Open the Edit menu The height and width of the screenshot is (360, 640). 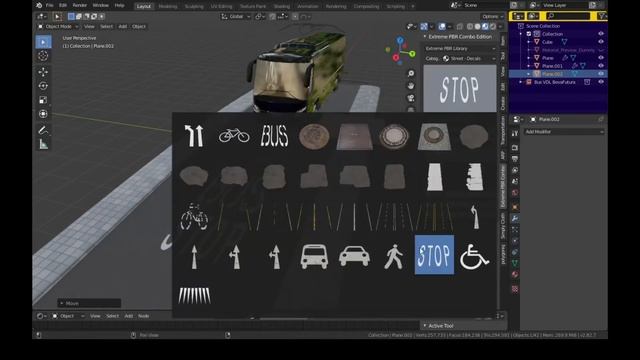pos(62,6)
